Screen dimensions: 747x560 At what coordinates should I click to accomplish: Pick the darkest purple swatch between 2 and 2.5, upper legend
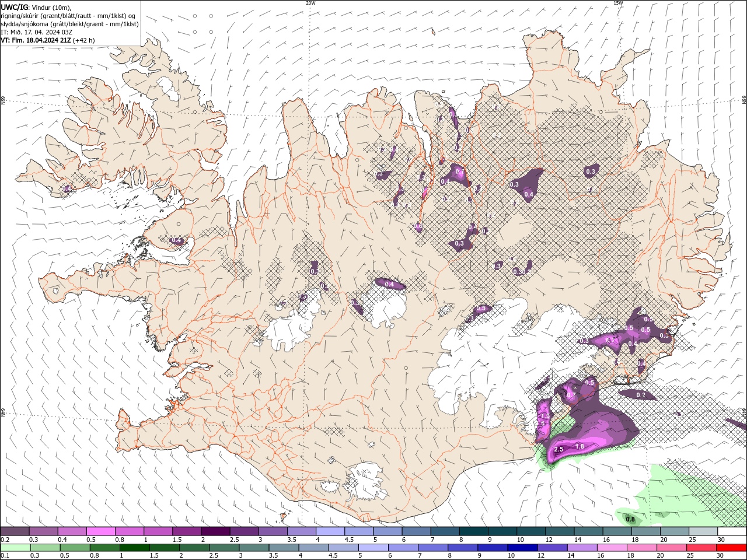215,531
